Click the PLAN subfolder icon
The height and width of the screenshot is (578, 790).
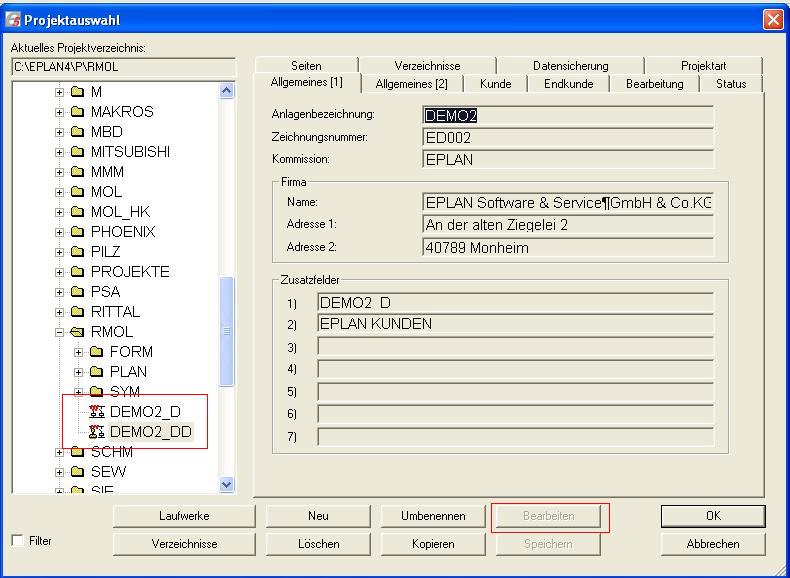click(x=96, y=371)
